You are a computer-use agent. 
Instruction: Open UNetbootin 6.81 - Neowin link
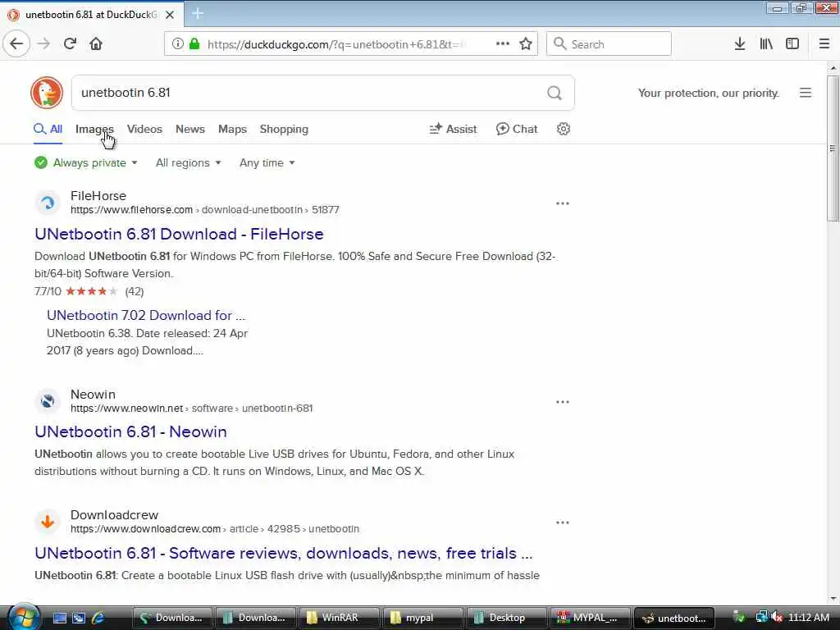point(130,431)
